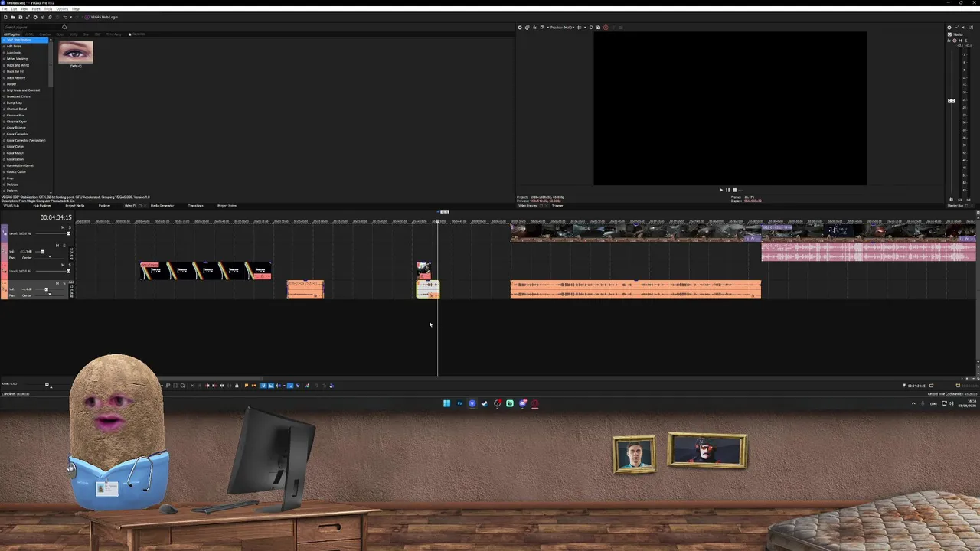This screenshot has width=980, height=551.
Task: Open the View menu
Action: point(24,8)
